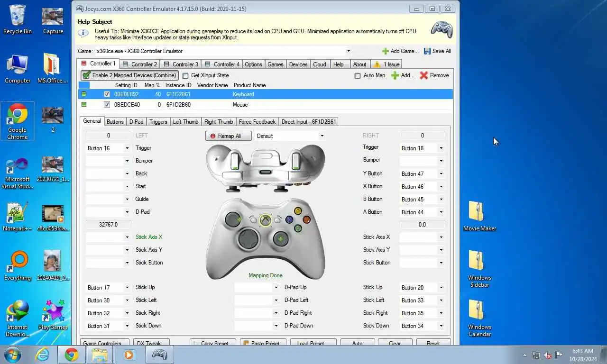This screenshot has width=607, height=364.
Task: Open the Game selection dropdown
Action: pos(349,51)
